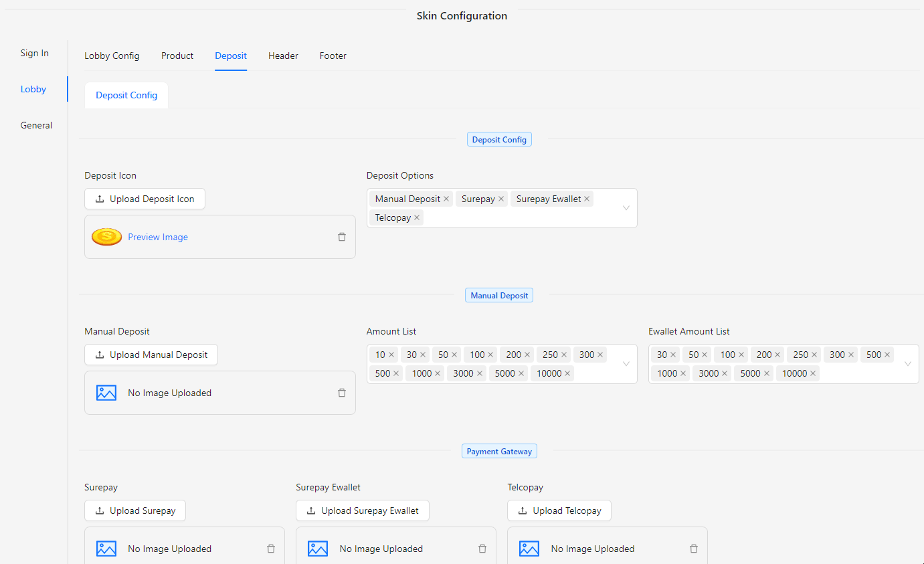Click trash icon for Surepay image
The width and height of the screenshot is (924, 564).
click(271, 549)
